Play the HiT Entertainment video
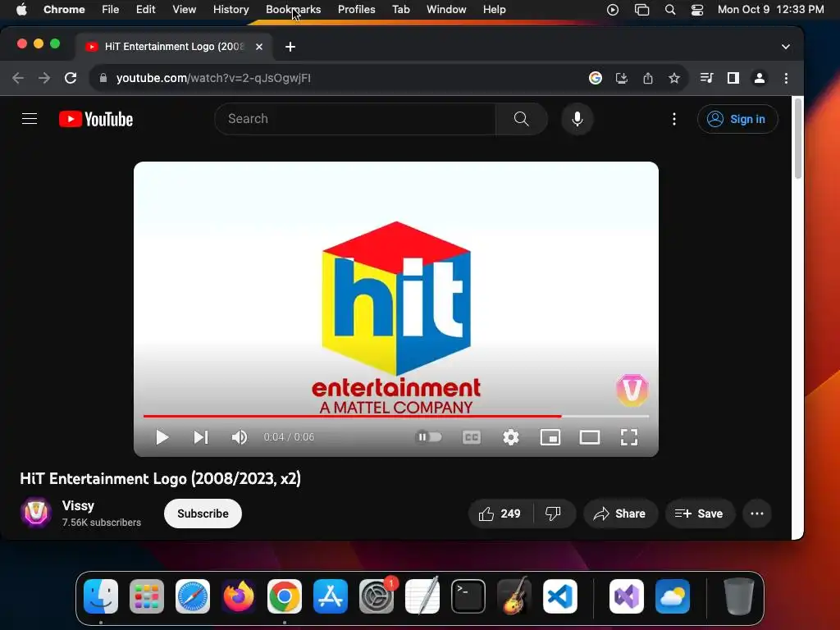The image size is (840, 630). click(162, 437)
